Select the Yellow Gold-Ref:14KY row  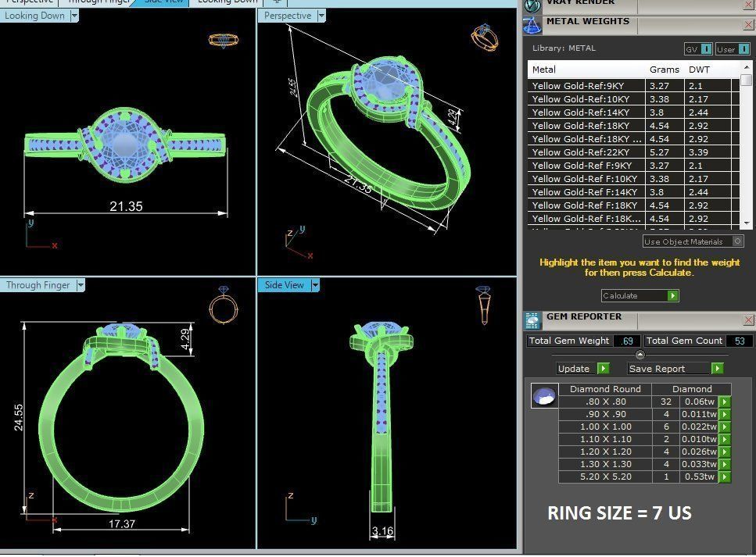[x=633, y=112]
